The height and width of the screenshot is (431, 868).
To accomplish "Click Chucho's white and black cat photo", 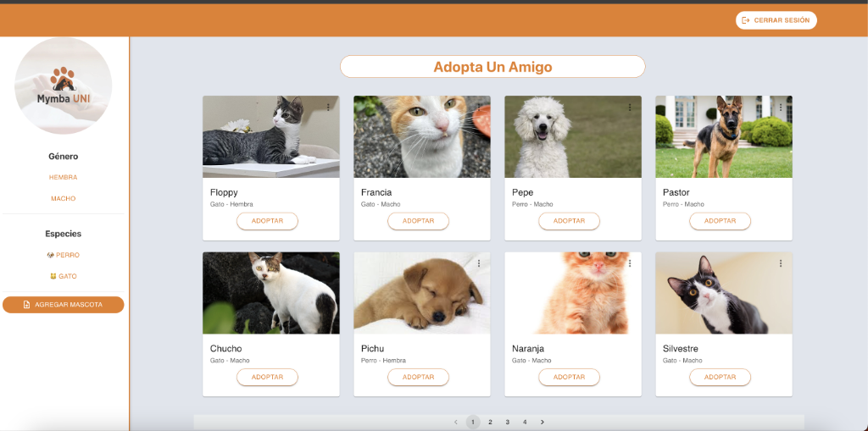I will (271, 293).
